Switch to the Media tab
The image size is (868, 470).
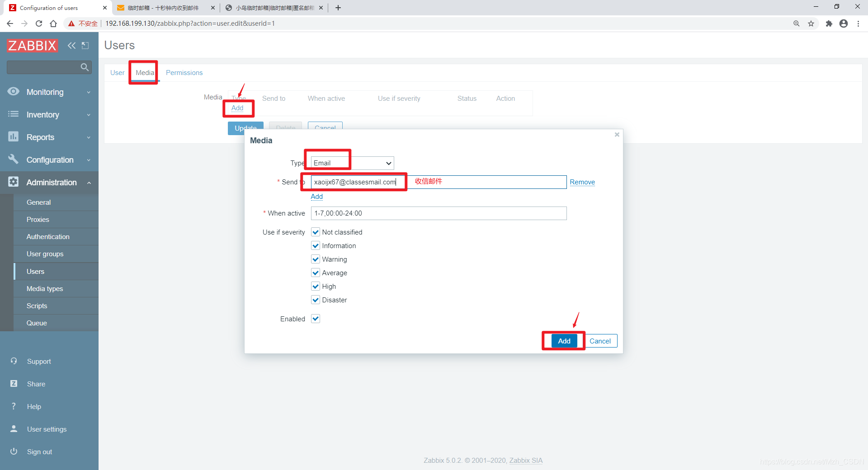(x=145, y=73)
